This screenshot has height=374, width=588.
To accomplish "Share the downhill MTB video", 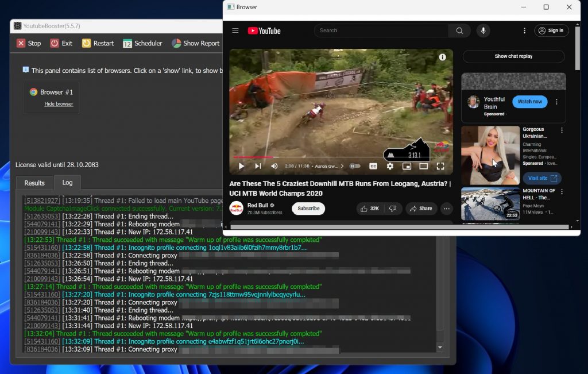I will coord(421,208).
